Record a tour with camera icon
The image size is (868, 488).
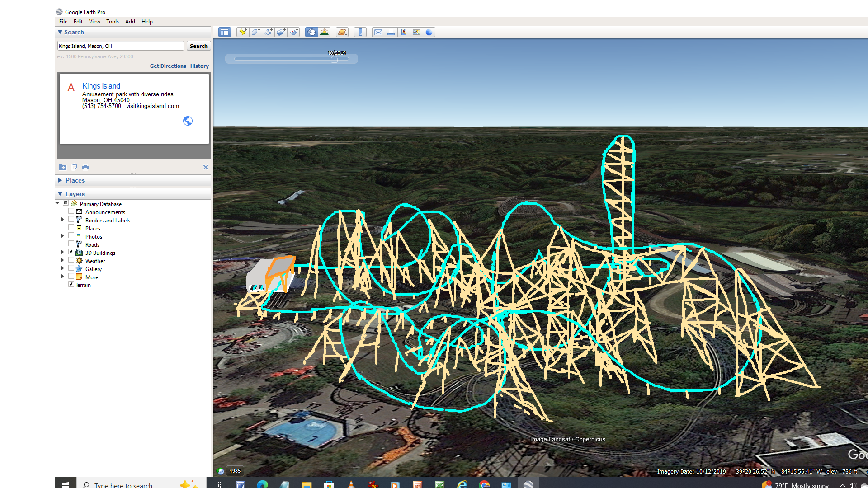[x=294, y=32]
